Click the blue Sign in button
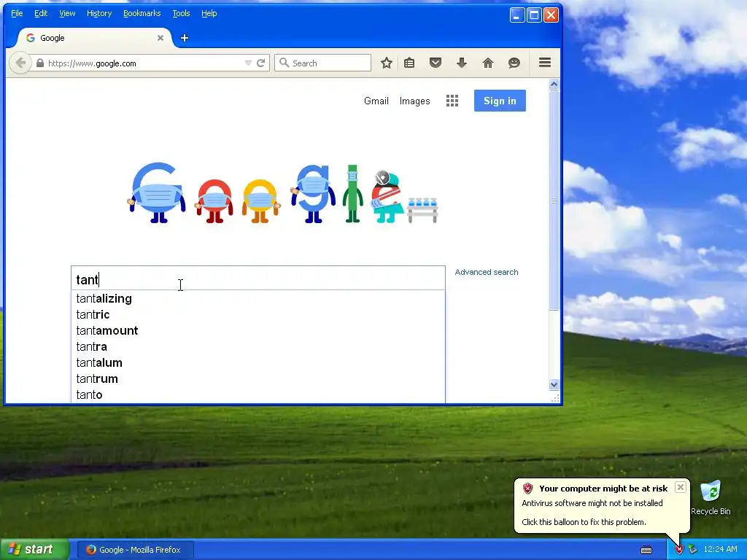The height and width of the screenshot is (560, 747). coord(500,101)
